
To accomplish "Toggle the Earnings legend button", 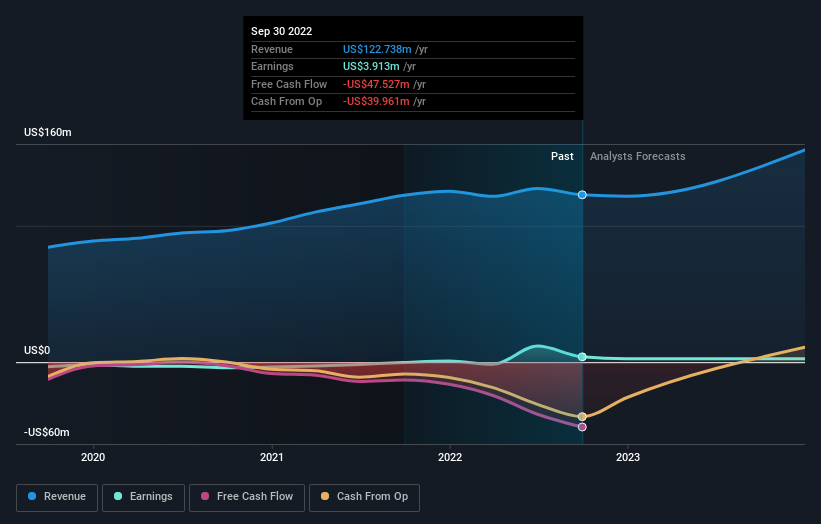I will (x=143, y=497).
